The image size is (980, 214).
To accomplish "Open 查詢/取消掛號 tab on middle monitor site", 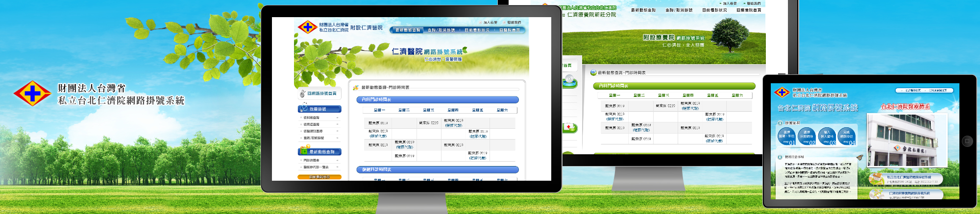I will 679,10.
